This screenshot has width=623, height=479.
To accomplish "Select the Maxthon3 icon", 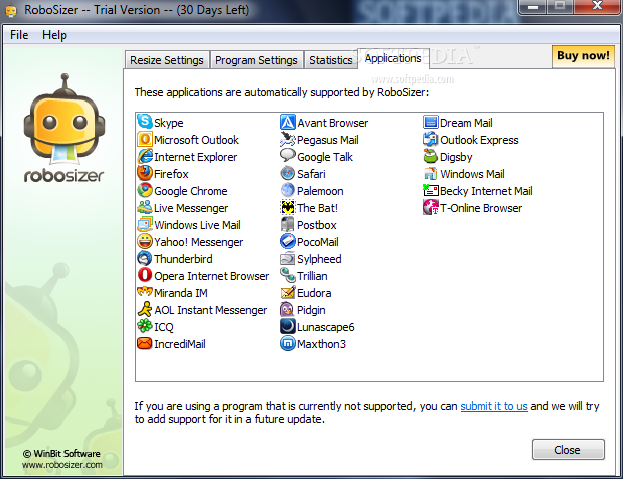I will (288, 343).
